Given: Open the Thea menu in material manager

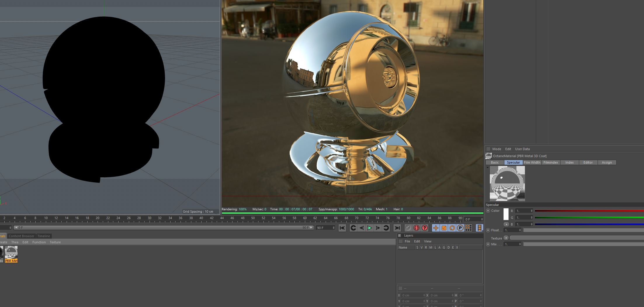Looking at the screenshot, I should (x=15, y=242).
